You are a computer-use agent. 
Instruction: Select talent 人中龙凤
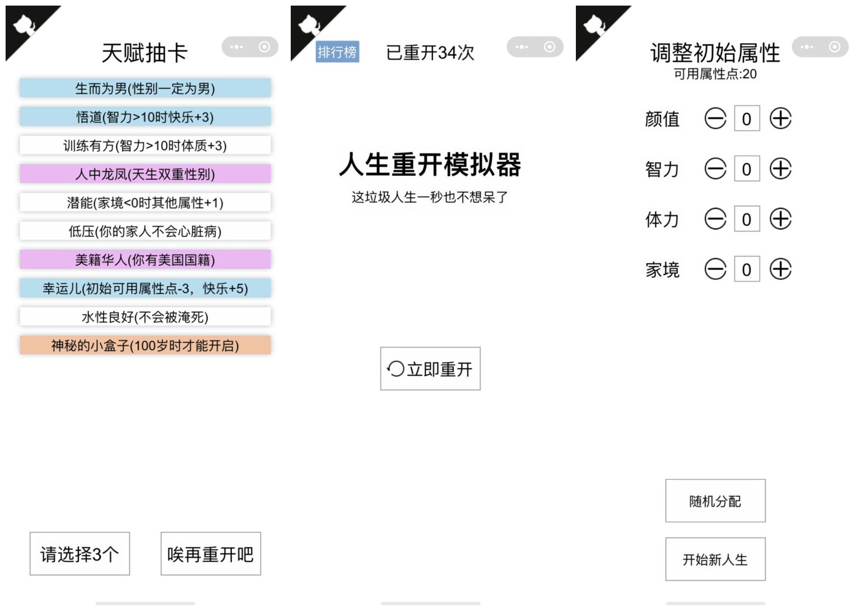pos(145,174)
